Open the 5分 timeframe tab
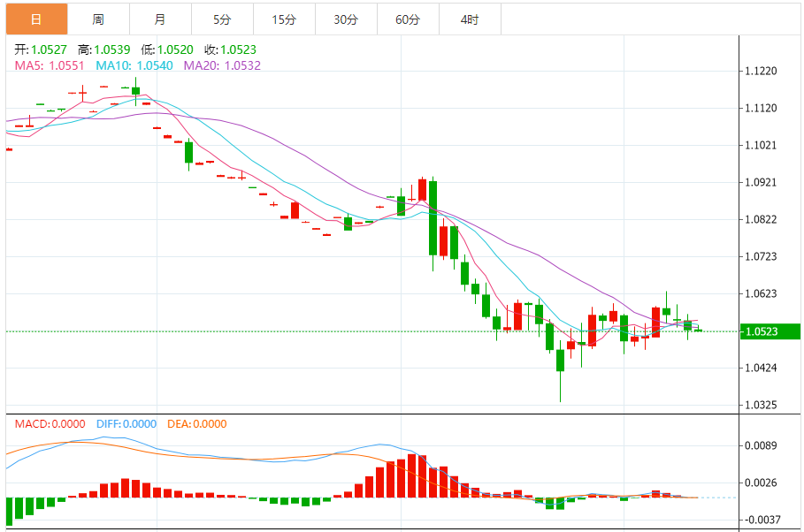 pyautogui.click(x=222, y=19)
